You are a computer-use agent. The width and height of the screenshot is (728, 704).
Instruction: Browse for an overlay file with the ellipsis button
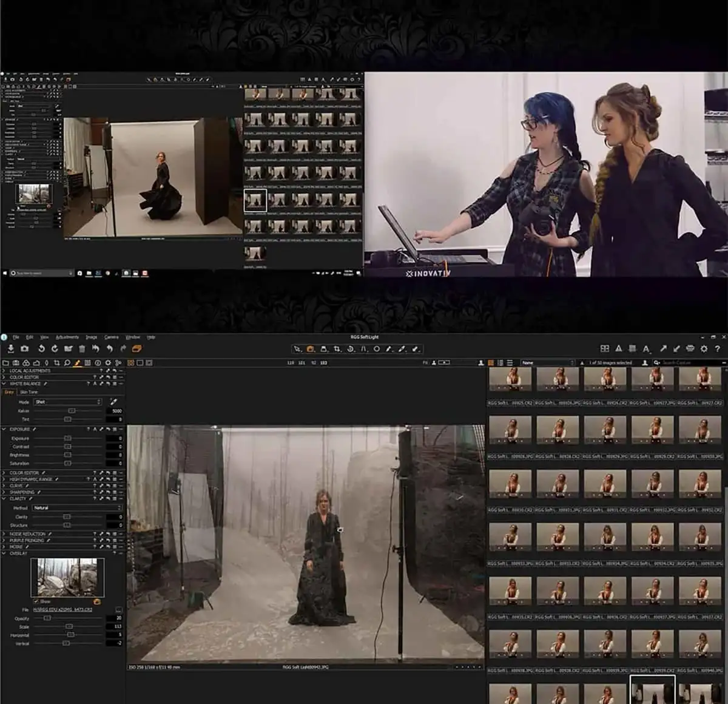tap(118, 609)
